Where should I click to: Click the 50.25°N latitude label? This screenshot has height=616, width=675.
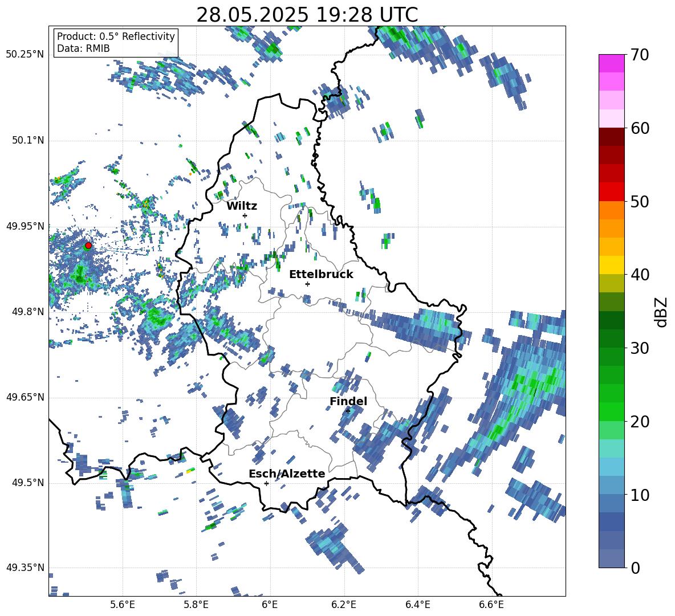[x=25, y=54]
